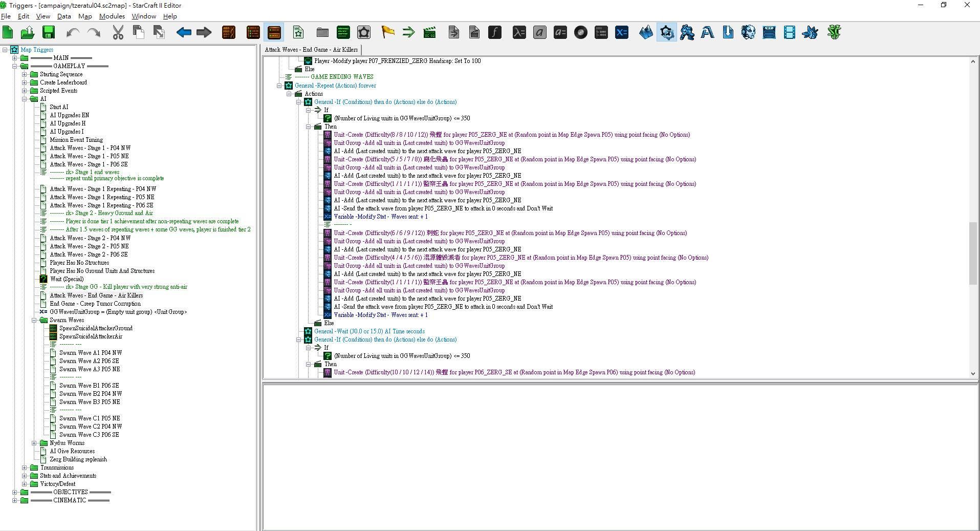Select the Attack Waves - End Game - Air Killers tab
The image size is (980, 531).
[x=311, y=50]
